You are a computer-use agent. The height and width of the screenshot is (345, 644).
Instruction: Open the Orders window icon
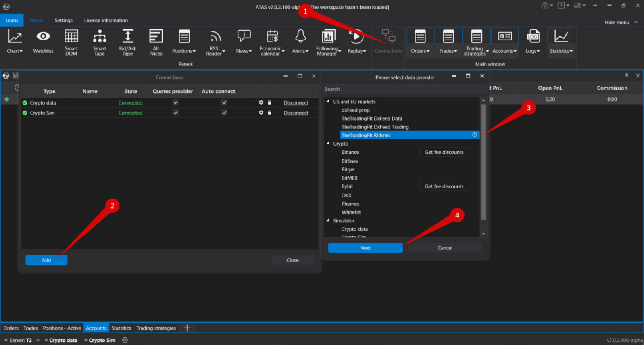point(420,36)
